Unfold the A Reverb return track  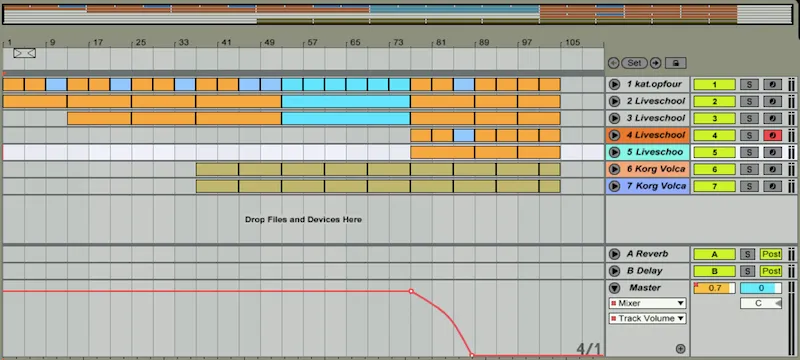(614, 254)
